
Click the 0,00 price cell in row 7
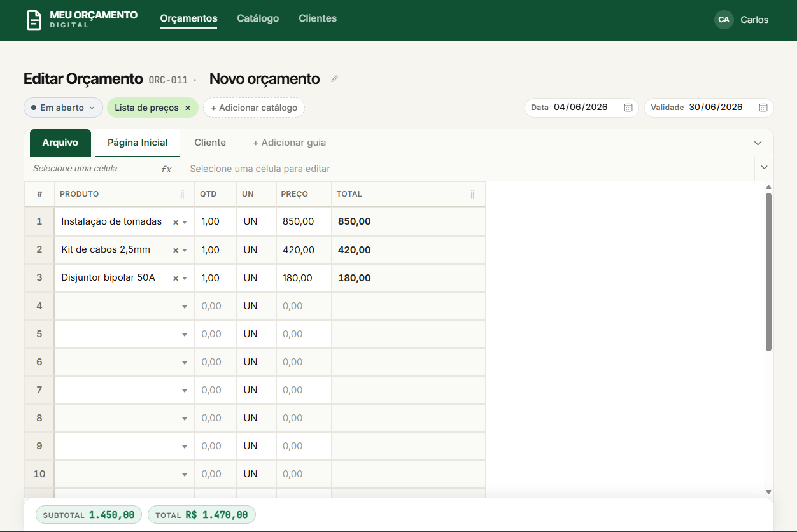(x=304, y=389)
